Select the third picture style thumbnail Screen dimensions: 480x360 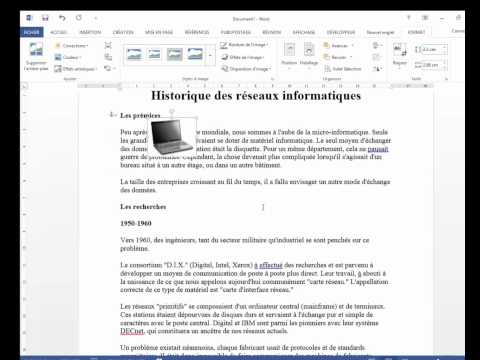[x=175, y=54]
